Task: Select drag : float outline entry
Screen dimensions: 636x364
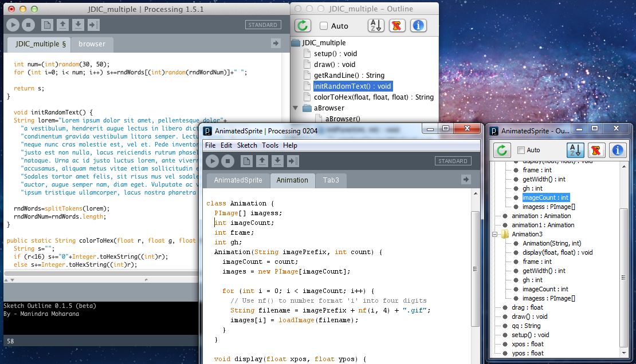Action: tap(527, 307)
